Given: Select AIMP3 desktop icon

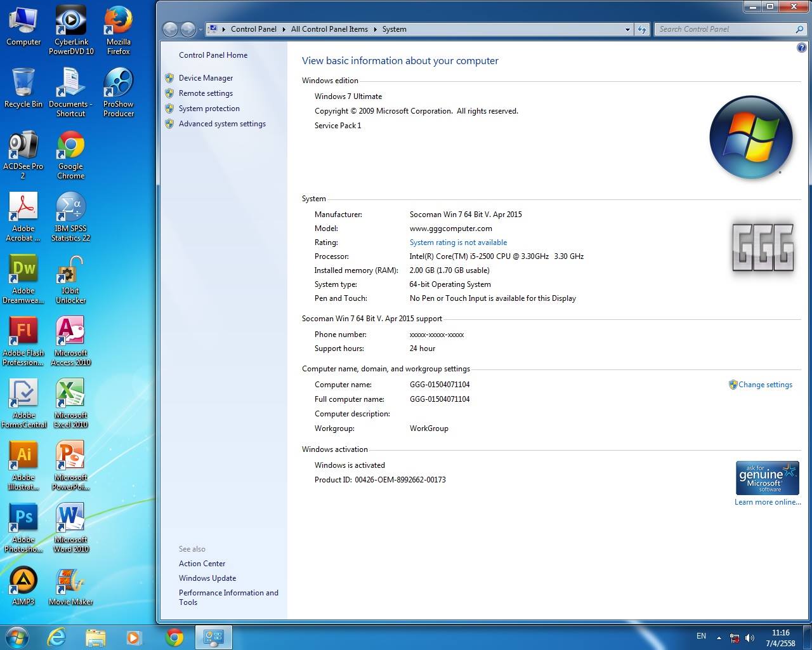Looking at the screenshot, I should [23, 586].
